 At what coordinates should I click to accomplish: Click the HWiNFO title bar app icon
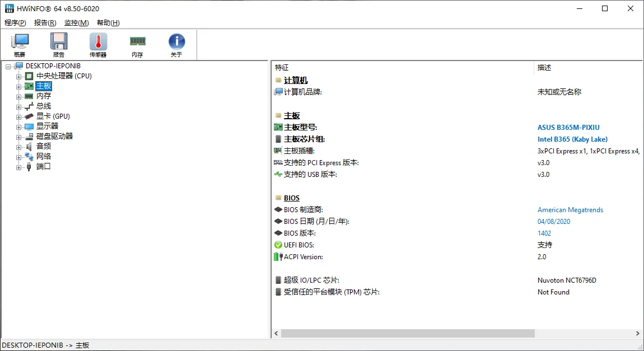point(9,8)
